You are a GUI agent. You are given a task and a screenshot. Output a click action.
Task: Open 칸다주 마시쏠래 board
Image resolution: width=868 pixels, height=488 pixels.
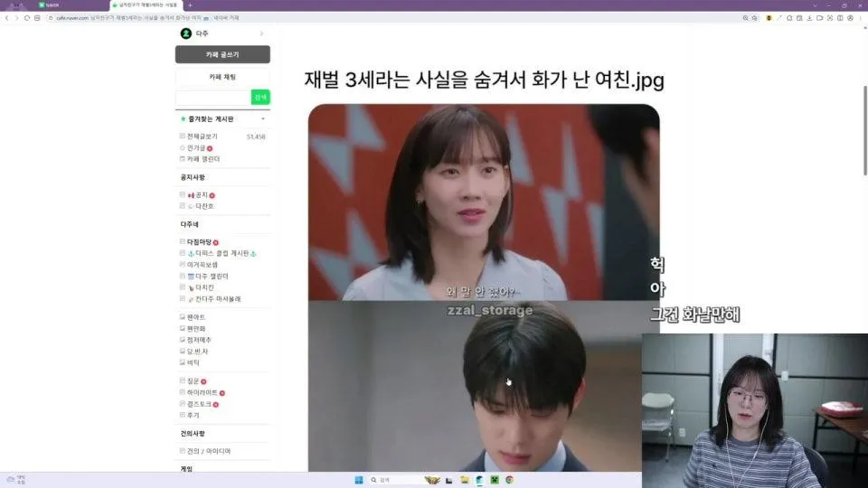218,299
